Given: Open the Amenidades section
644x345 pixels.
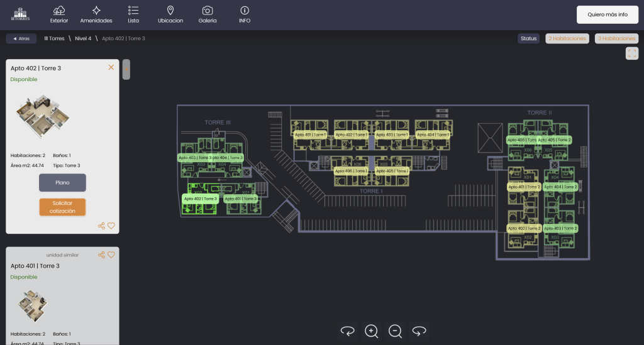Looking at the screenshot, I should click(x=96, y=14).
